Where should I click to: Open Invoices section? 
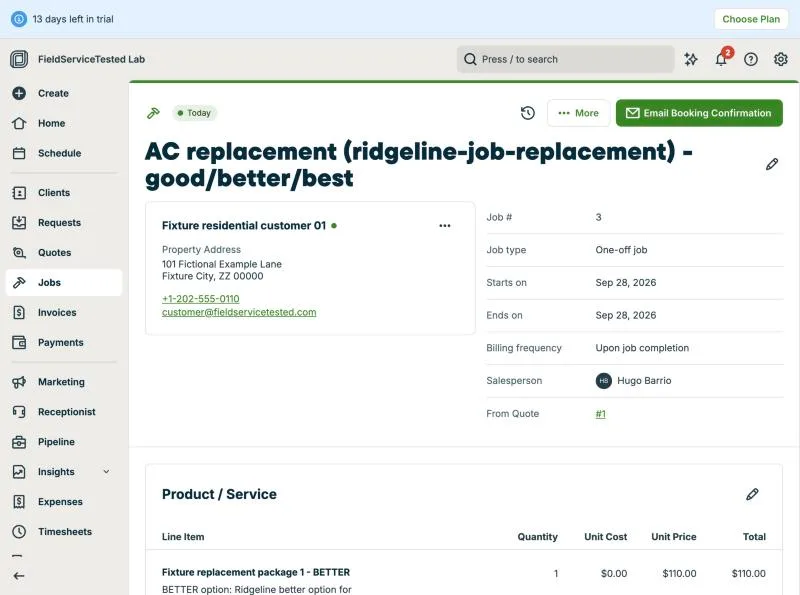click(x=57, y=313)
